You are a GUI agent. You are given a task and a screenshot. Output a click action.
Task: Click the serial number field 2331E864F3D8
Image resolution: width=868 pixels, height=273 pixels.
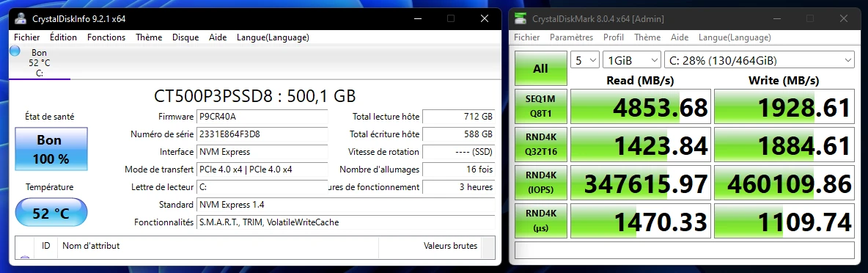click(x=262, y=134)
